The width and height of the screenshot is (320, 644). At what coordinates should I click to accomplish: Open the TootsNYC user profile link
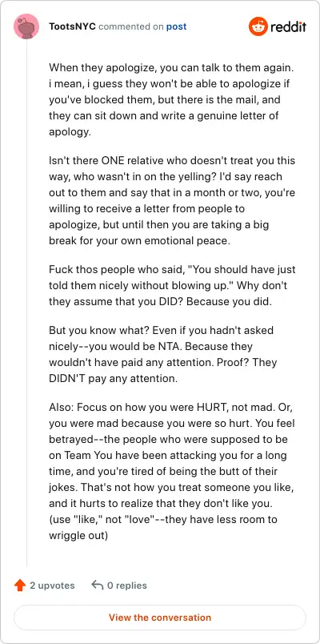(73, 26)
